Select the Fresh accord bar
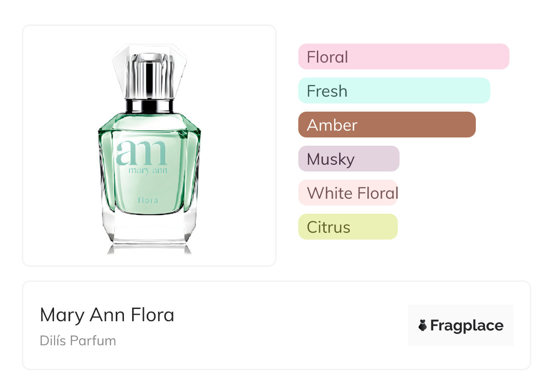 (394, 91)
